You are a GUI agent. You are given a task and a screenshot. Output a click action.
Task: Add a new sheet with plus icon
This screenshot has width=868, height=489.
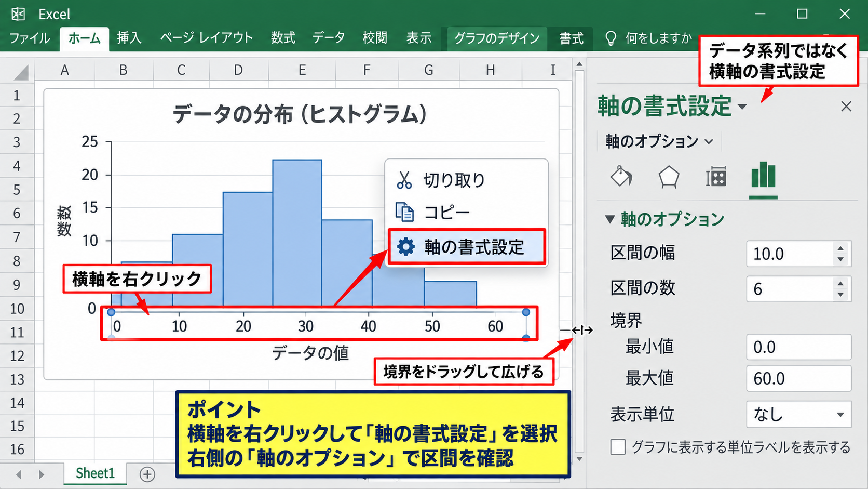[x=147, y=474]
